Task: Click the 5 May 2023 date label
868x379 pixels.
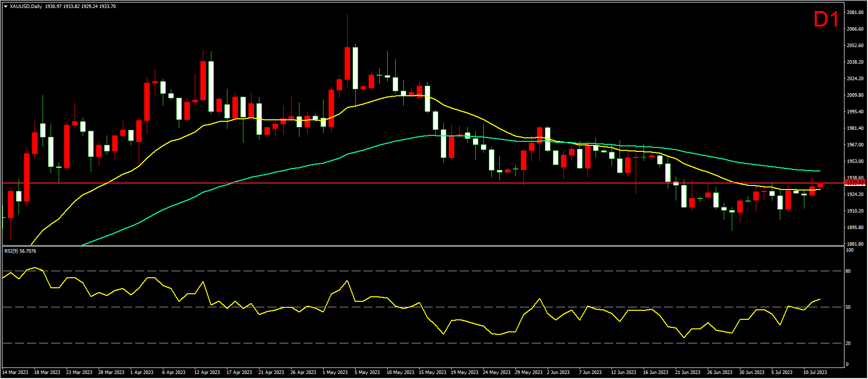Action: click(x=367, y=372)
